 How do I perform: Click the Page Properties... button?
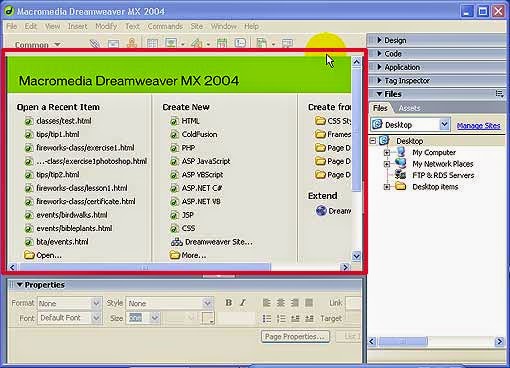coord(295,337)
